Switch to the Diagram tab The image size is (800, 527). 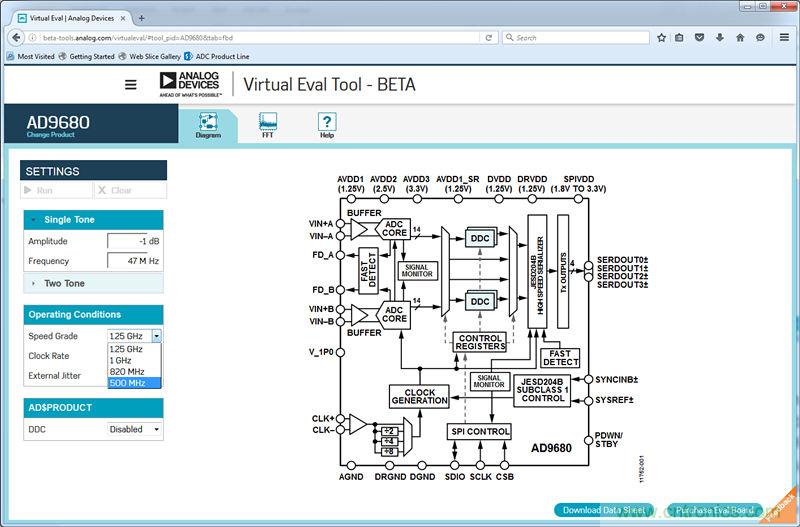coord(208,122)
